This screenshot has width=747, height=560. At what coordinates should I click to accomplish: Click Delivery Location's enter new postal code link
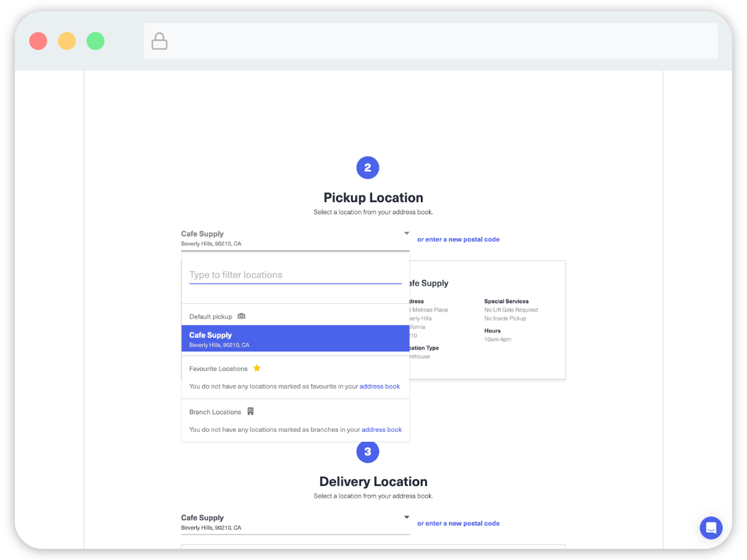pyautogui.click(x=458, y=523)
